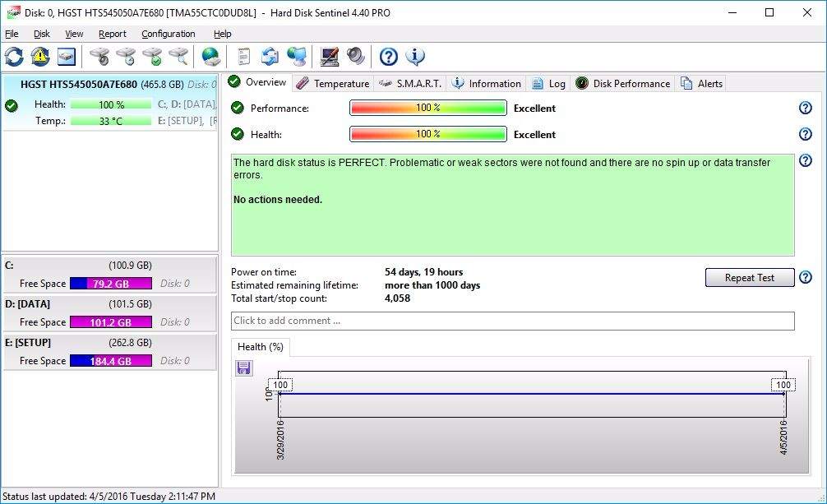827x504 pixels.
Task: Click the help icon beside Health bar
Action: click(806, 134)
